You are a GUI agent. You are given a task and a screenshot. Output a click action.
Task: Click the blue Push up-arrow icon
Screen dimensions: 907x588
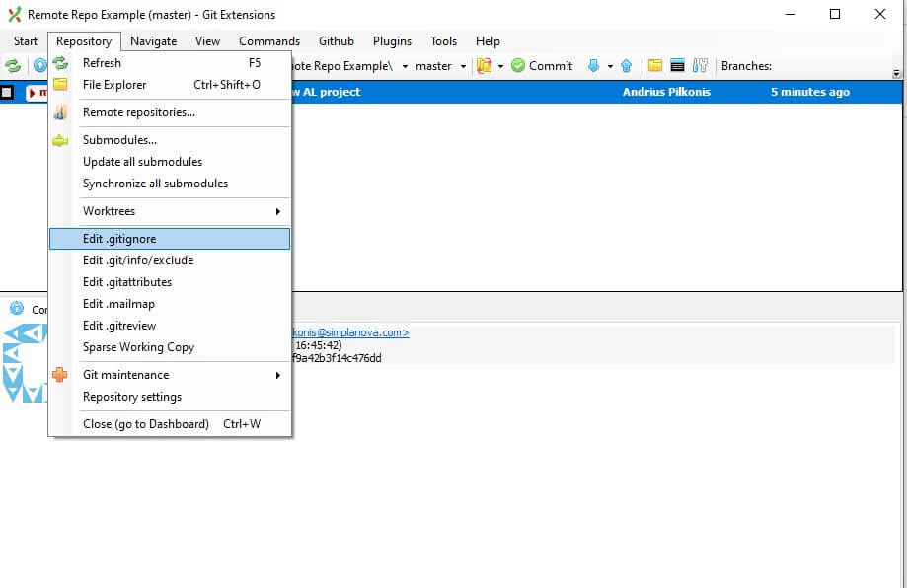(626, 66)
